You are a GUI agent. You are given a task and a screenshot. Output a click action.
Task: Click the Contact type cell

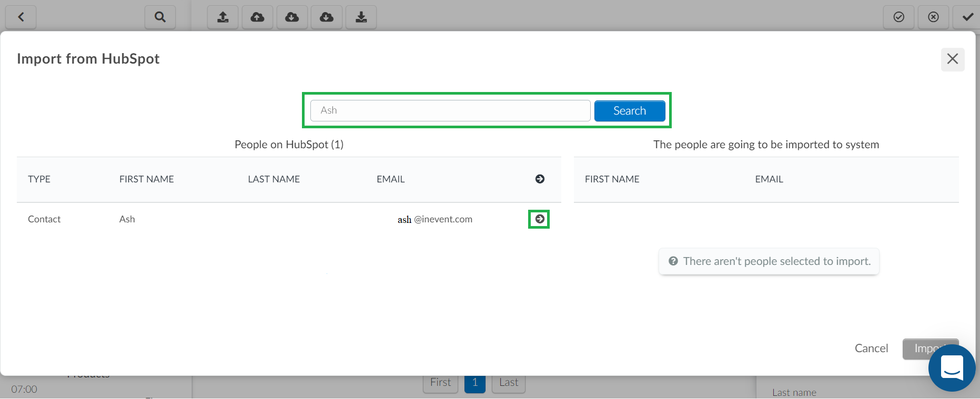pos(44,219)
